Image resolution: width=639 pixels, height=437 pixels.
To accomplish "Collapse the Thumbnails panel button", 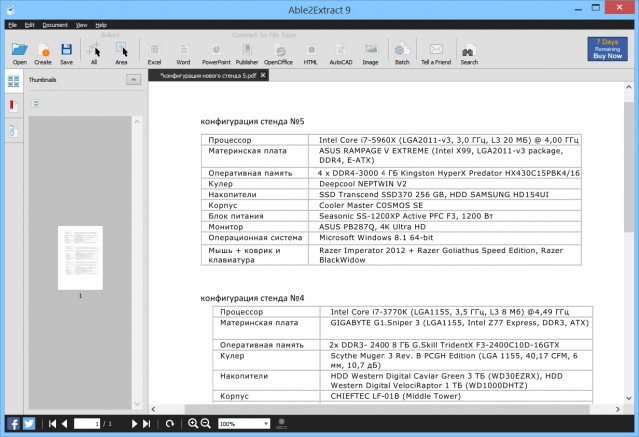I will 134,80.
